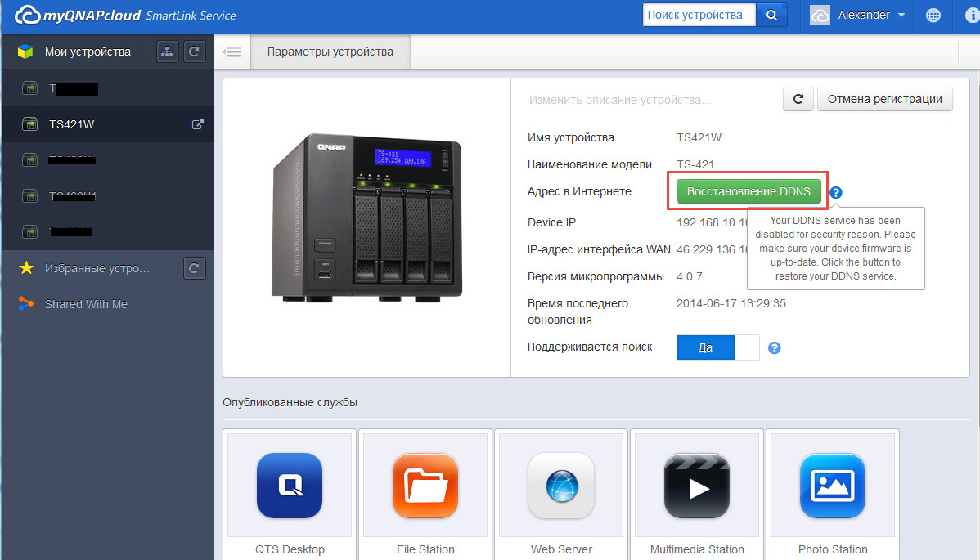Click the Опубликованные службы heading
The image size is (980, 560).
pos(290,403)
